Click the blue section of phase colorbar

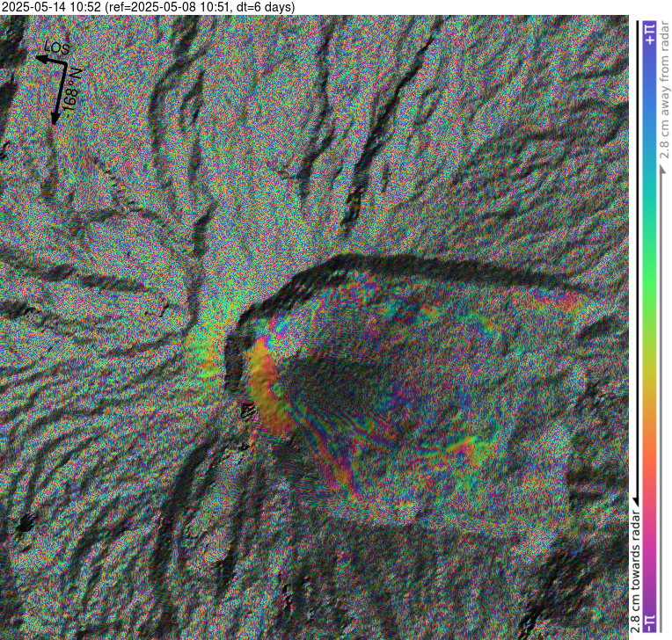(x=651, y=103)
